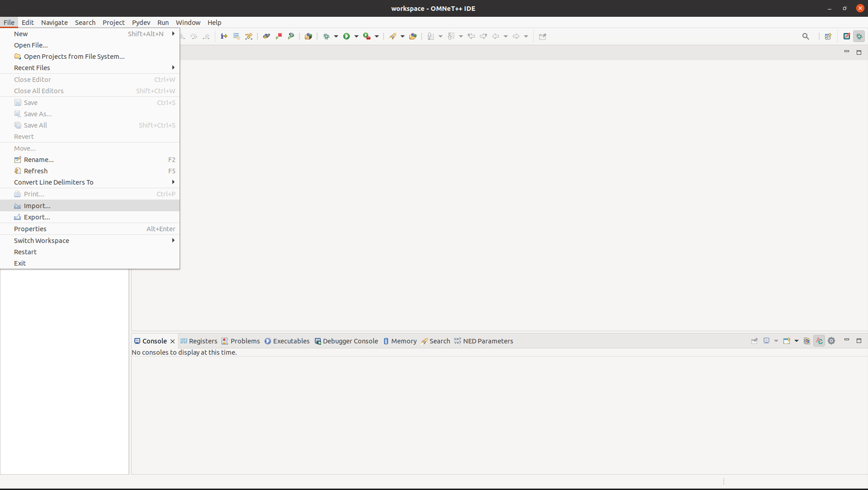Expand the Debug launch dropdown arrow
This screenshot has width=868, height=490.
tap(336, 36)
